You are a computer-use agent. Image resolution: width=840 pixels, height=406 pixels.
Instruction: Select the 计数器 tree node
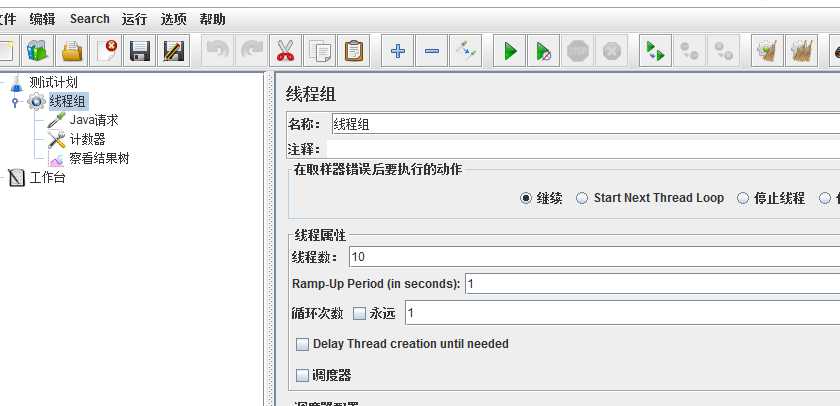[87, 139]
